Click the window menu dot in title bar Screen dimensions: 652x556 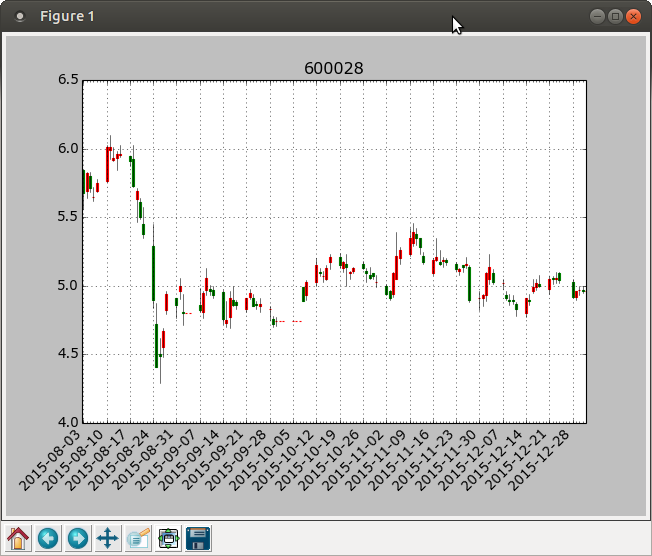click(x=20, y=17)
